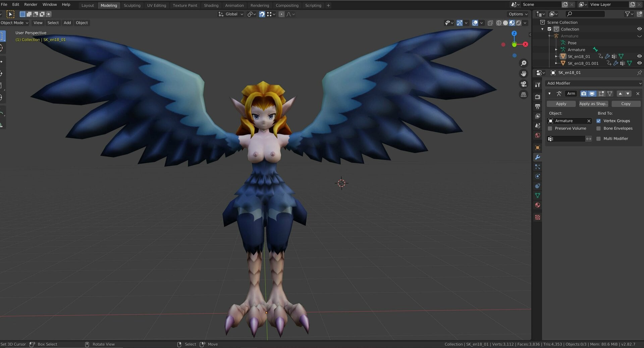Image resolution: width=644 pixels, height=348 pixels.
Task: Click the outliner search field
Action: (585, 14)
